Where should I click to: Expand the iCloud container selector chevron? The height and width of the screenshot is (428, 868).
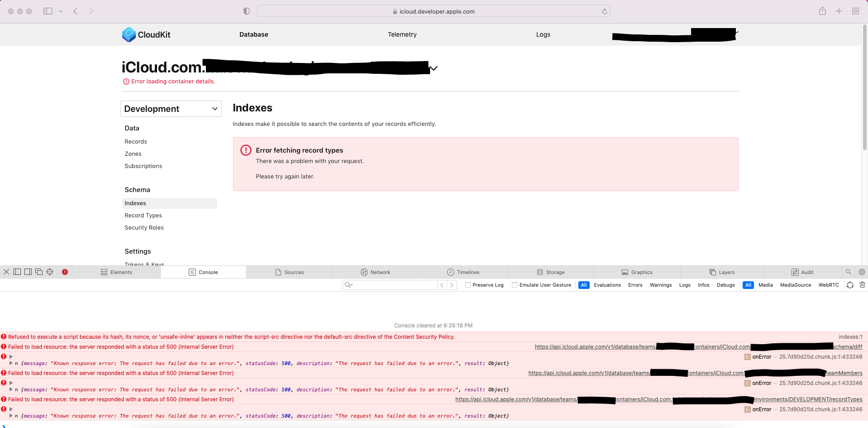[x=434, y=68]
